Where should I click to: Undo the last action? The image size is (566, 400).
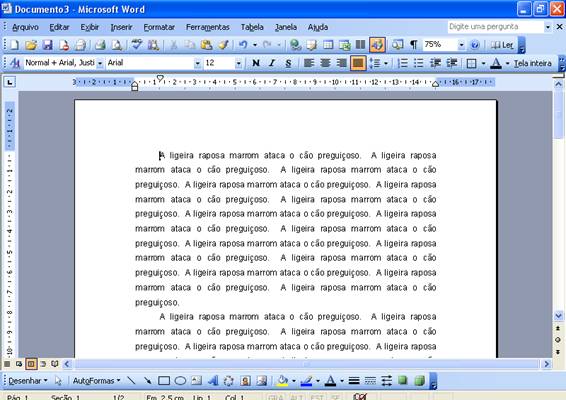pos(243,45)
